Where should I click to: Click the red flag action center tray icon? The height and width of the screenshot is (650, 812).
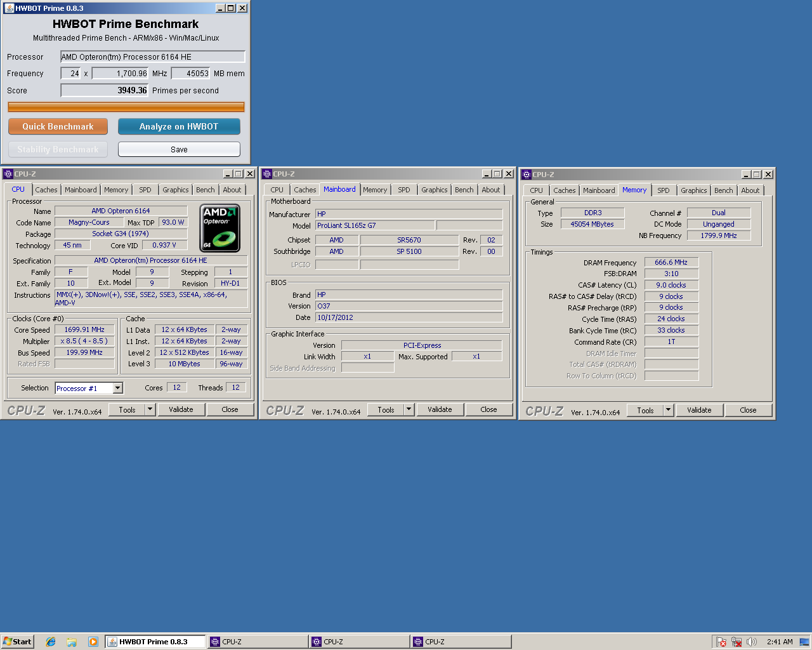coord(721,642)
